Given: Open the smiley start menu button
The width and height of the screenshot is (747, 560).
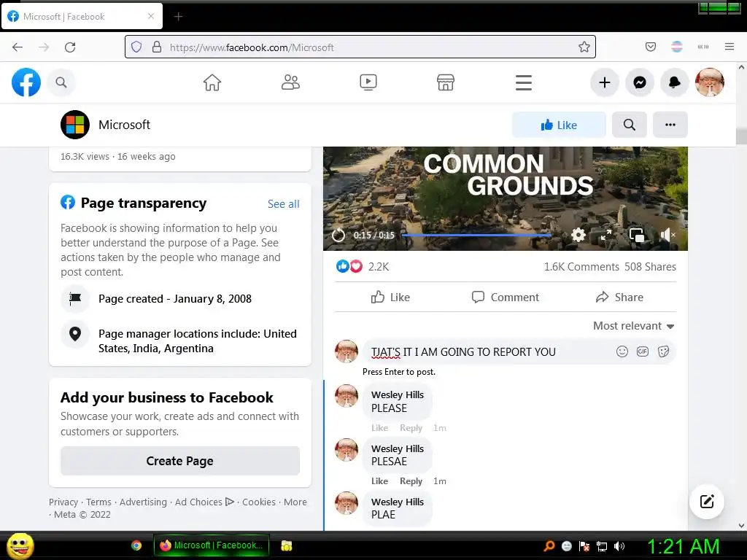Looking at the screenshot, I should (x=20, y=545).
